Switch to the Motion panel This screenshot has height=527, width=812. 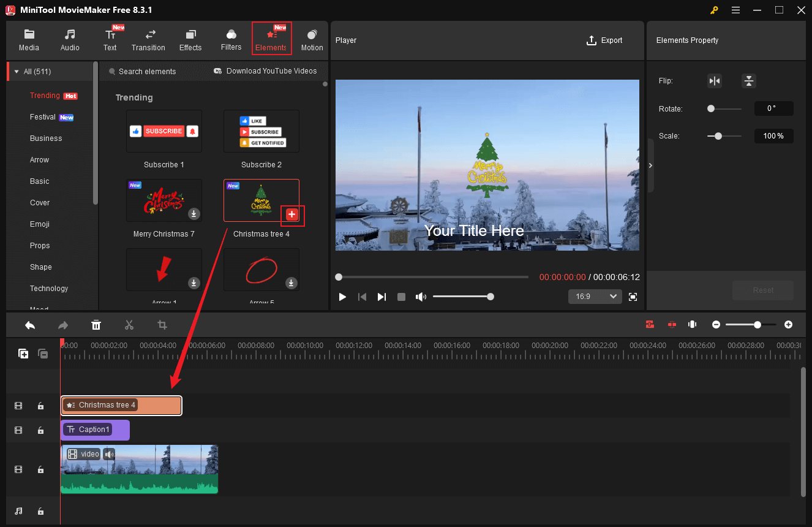pos(312,38)
